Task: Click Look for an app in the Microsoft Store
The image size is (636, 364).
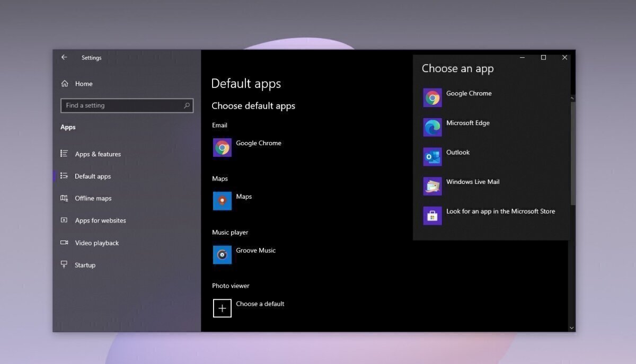Action: tap(500, 211)
